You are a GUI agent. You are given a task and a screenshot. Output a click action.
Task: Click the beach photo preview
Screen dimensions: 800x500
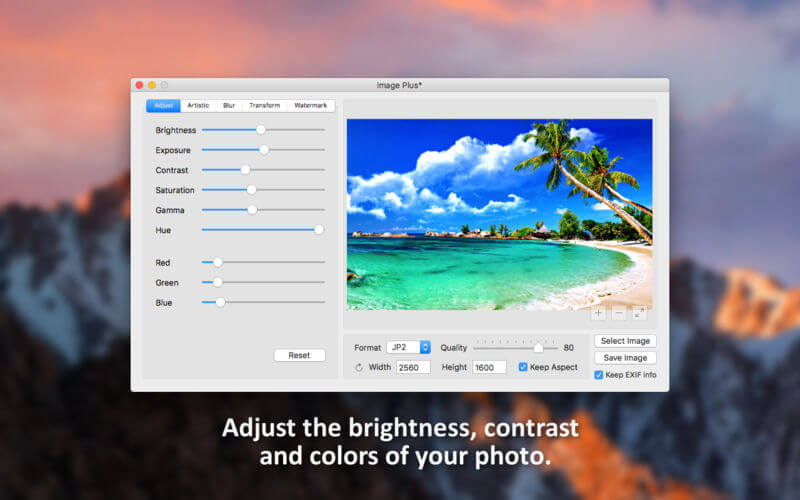click(x=499, y=214)
